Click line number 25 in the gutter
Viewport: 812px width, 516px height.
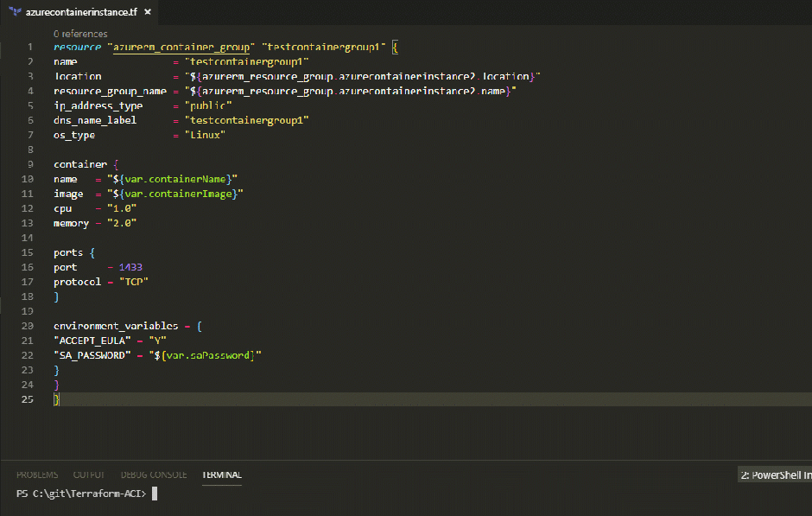tap(30, 399)
